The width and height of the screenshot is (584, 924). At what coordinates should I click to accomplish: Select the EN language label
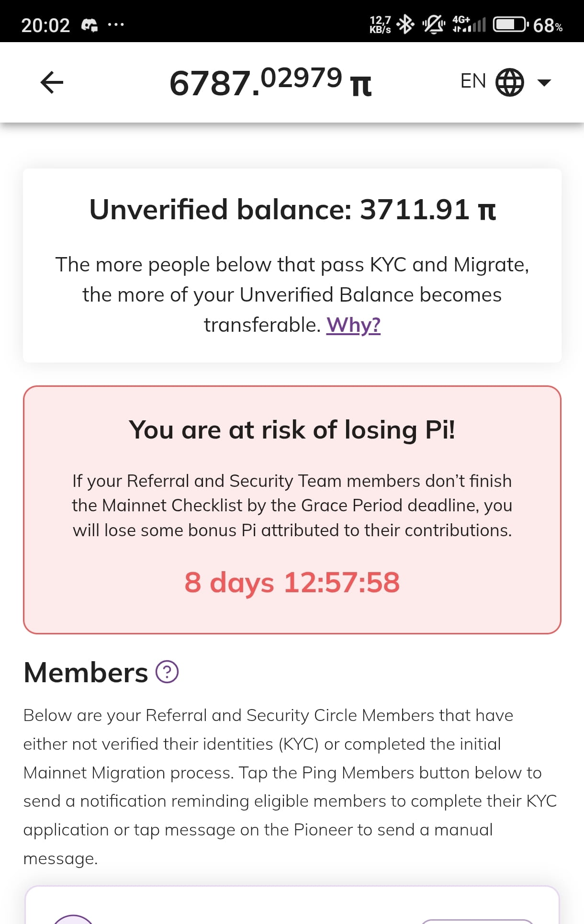(473, 81)
